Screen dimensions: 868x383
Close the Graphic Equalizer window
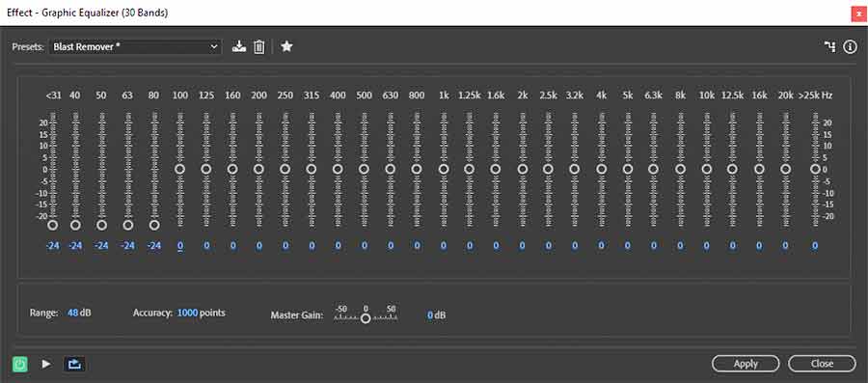[x=858, y=13]
